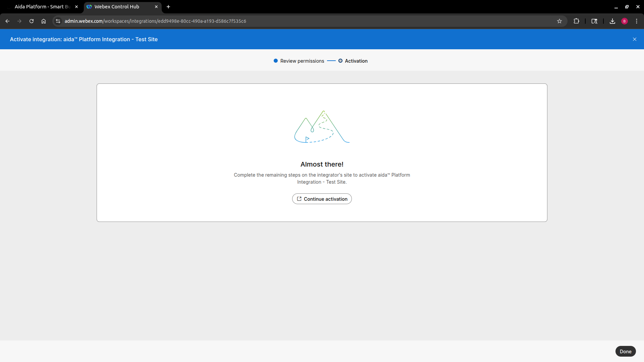Open Chrome three-dot menu

click(x=636, y=21)
